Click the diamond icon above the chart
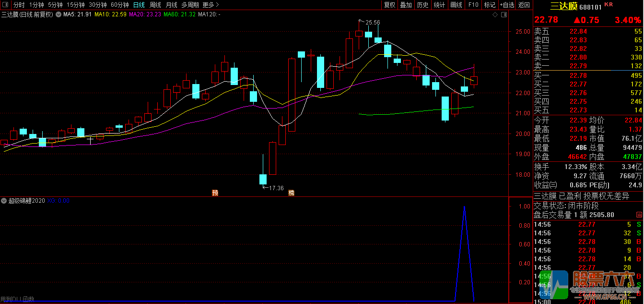 (x=495, y=15)
